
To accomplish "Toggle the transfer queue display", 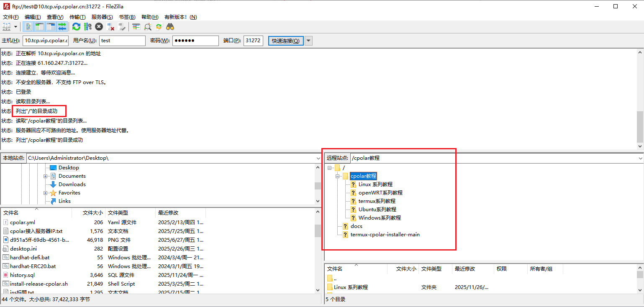I will [62, 27].
